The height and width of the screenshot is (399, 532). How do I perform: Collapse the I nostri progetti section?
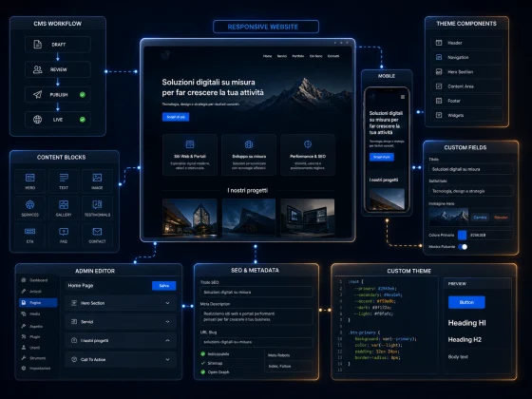pos(167,340)
